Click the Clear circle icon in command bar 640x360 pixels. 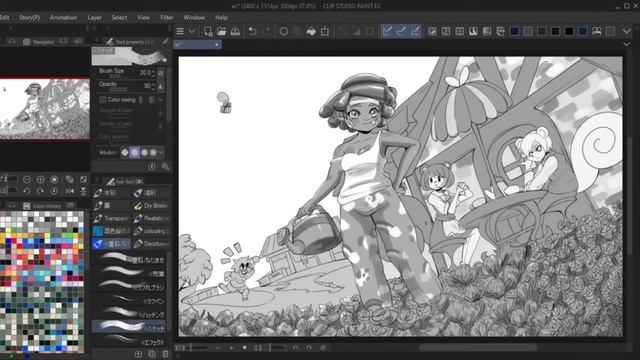(284, 31)
